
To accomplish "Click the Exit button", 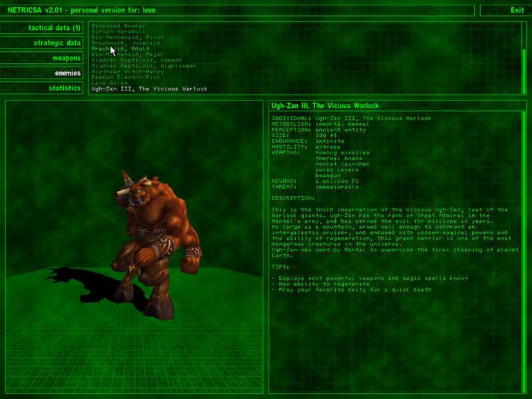I will [505, 10].
